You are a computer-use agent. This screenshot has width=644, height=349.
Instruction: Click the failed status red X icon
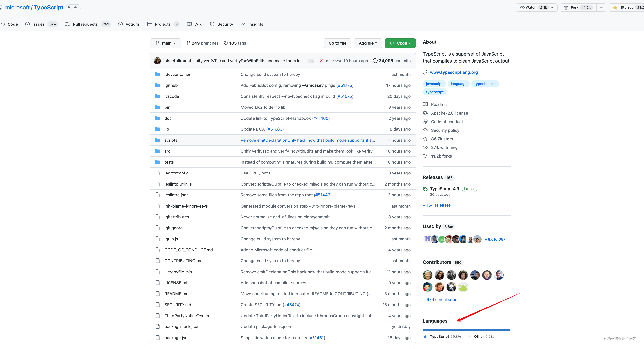321,61
